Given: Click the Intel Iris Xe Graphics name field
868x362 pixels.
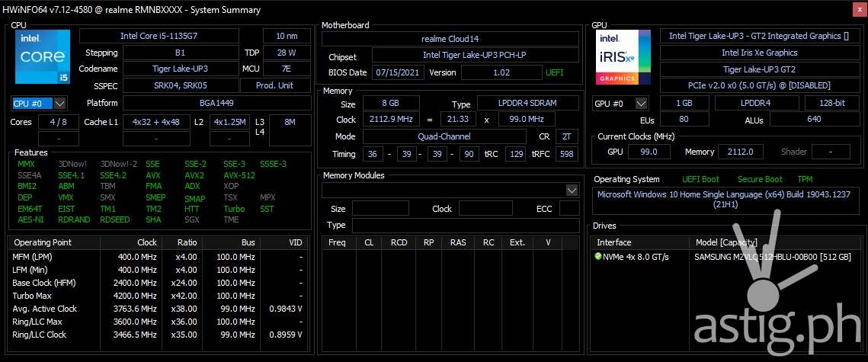Looking at the screenshot, I should (759, 53).
